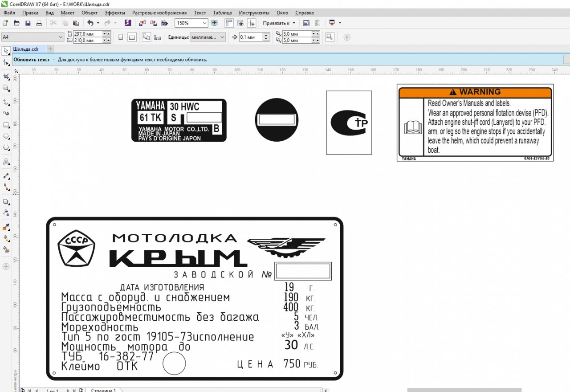Open the zoom level 150% dropdown
The width and height of the screenshot is (570, 392).
point(204,23)
